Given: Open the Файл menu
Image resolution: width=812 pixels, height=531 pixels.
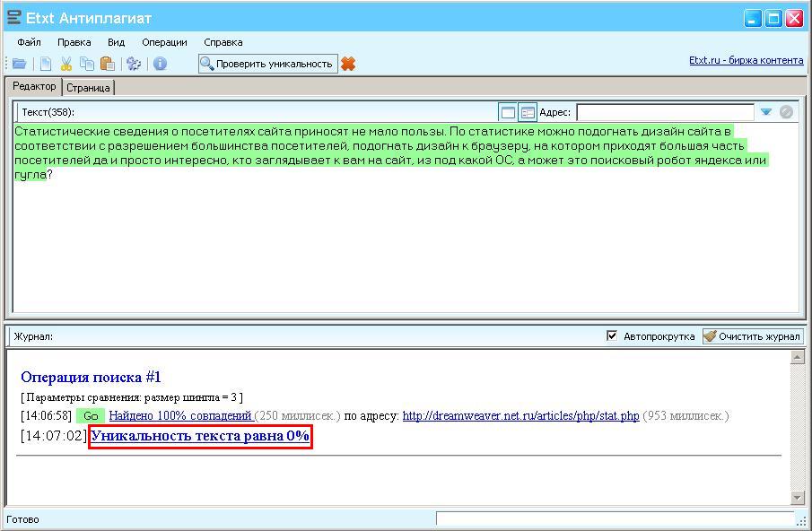Looking at the screenshot, I should (29, 42).
